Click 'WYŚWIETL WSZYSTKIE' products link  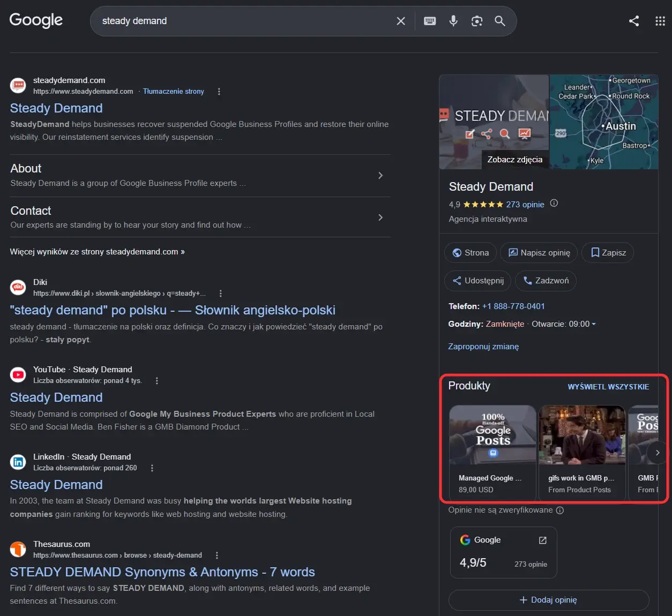608,387
